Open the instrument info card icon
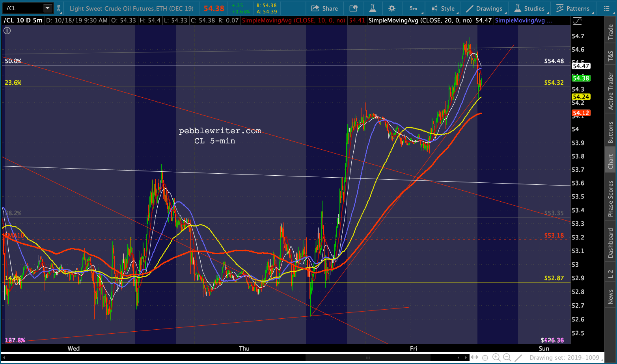Viewport: 617px width, 364px height. [x=353, y=8]
